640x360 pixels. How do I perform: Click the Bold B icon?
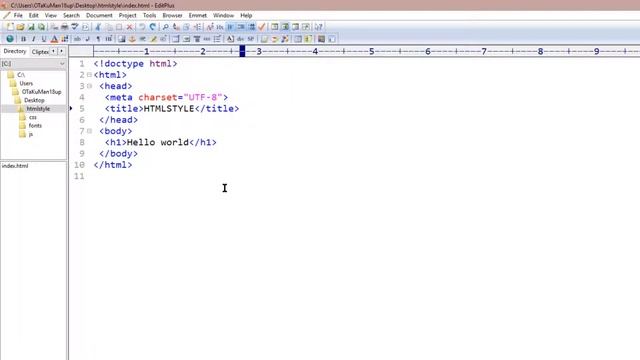point(23,39)
